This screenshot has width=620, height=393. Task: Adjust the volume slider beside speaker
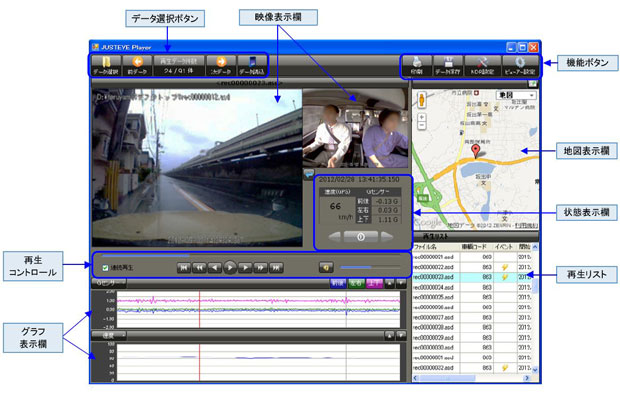(370, 268)
